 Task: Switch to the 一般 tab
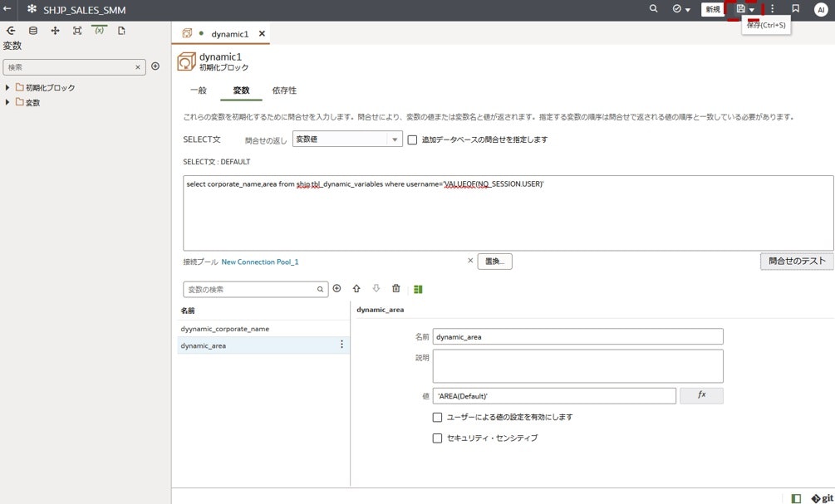(x=198, y=91)
